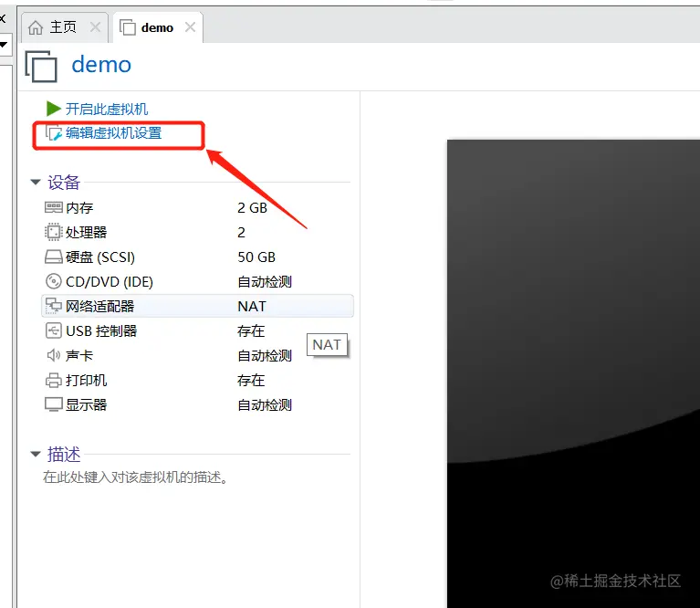Viewport: 700px width, 608px height.
Task: Switch to the 主页 tab
Action: (x=65, y=27)
